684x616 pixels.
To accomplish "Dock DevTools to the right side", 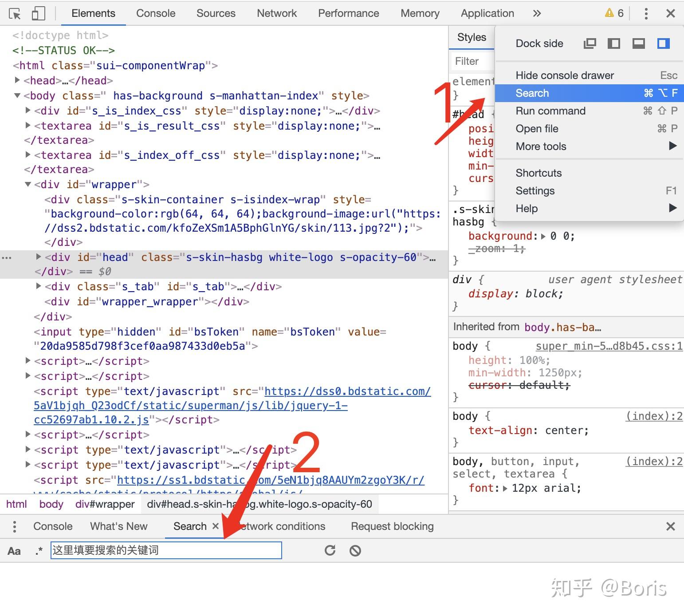I will [664, 43].
